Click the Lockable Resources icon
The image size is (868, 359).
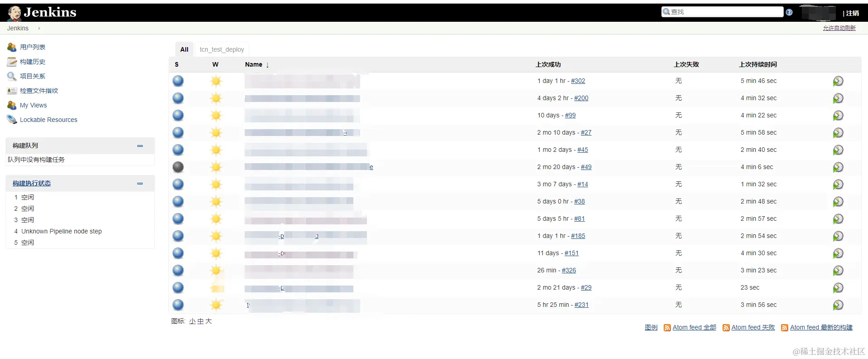click(12, 120)
